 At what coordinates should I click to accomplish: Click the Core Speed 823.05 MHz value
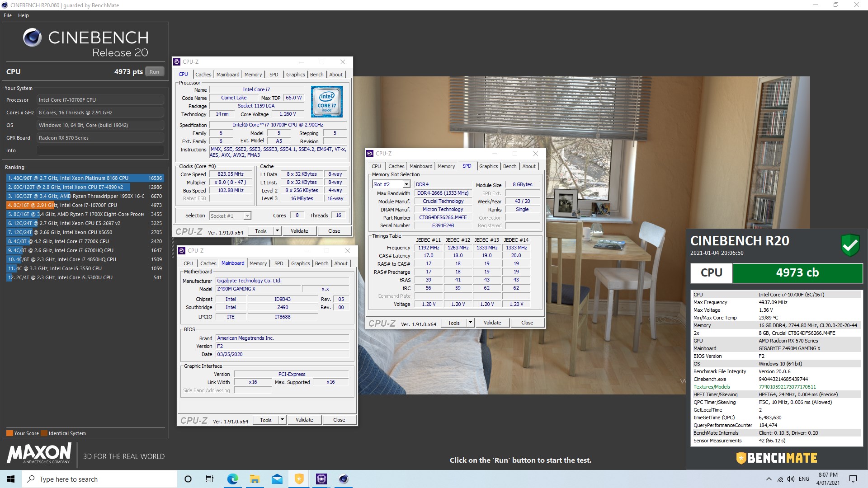point(231,174)
